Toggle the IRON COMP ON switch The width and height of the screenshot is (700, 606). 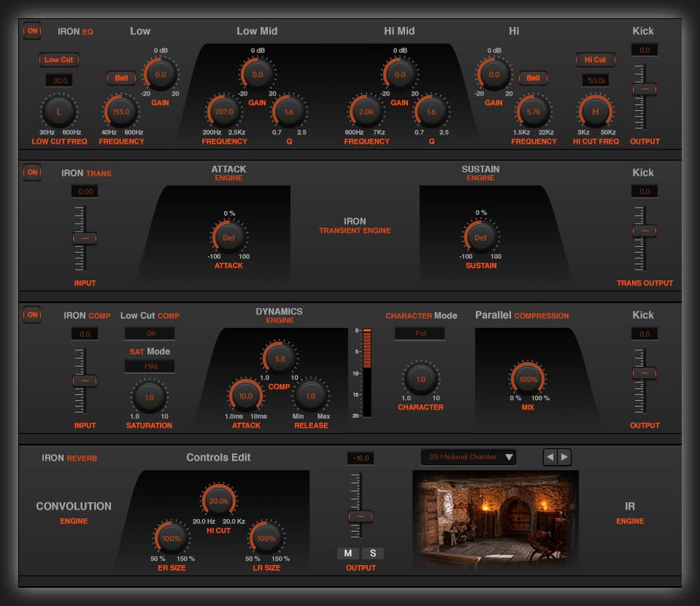point(32,315)
